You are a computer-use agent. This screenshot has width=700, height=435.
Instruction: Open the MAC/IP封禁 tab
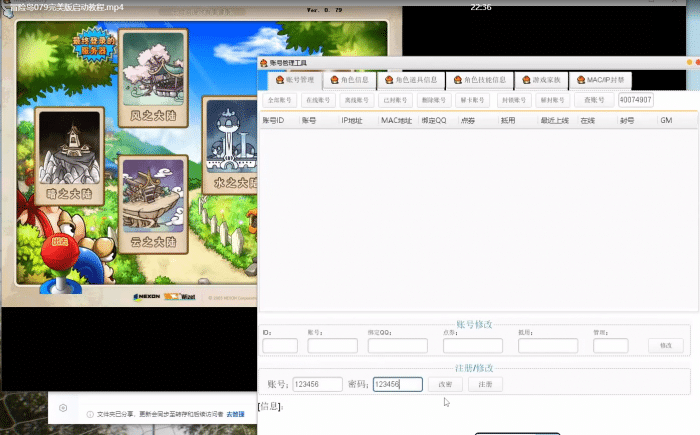tap(606, 79)
